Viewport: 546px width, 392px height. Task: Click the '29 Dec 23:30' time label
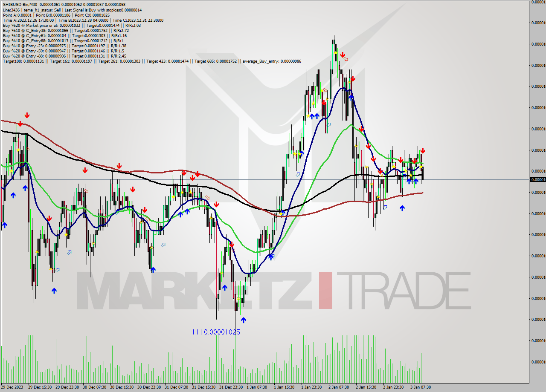[67, 387]
